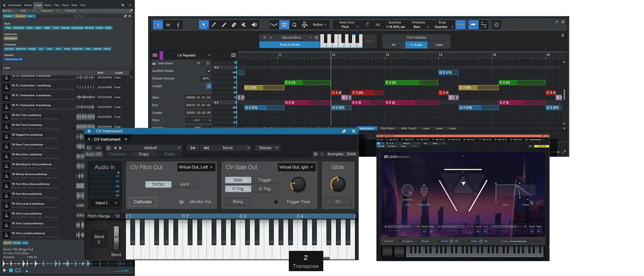Switch to the Effects browser tab

click(28, 5)
